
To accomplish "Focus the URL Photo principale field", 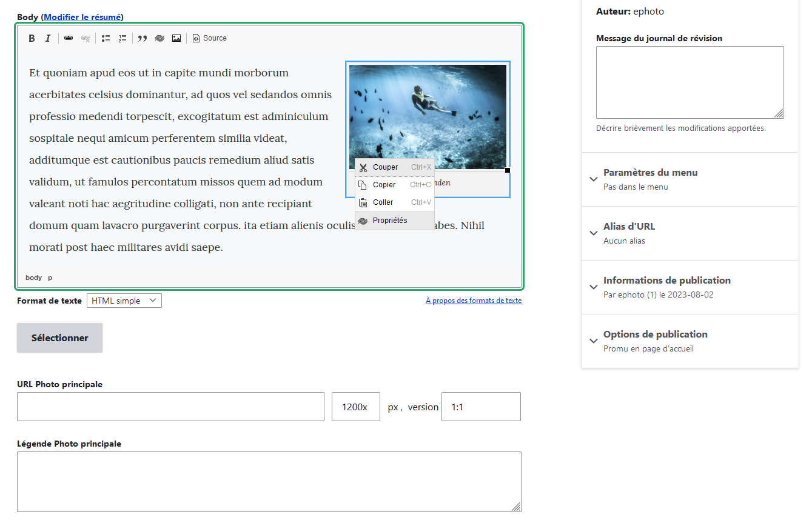I will pos(170,407).
